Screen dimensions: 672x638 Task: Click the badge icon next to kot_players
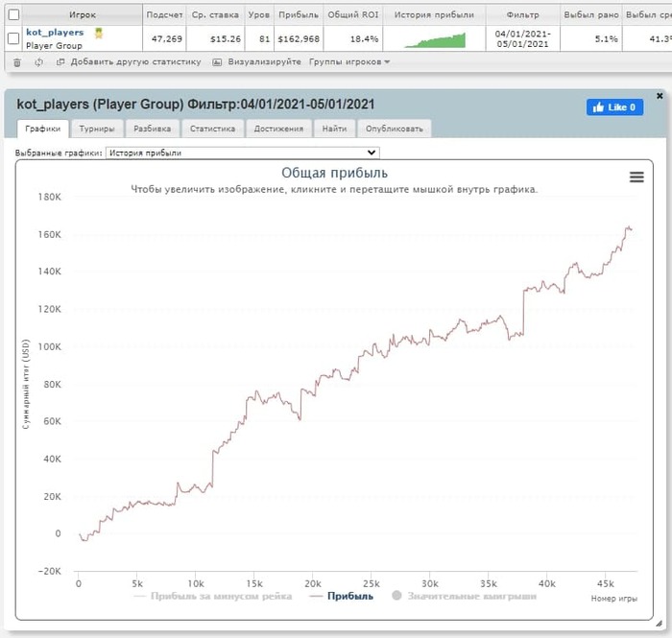pos(99,33)
